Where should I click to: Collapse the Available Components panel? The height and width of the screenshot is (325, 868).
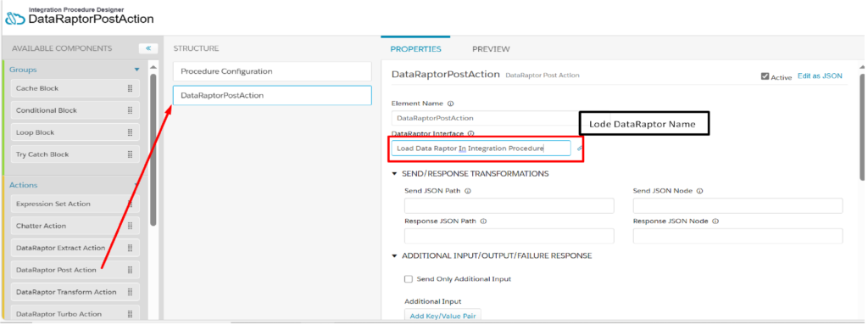147,49
